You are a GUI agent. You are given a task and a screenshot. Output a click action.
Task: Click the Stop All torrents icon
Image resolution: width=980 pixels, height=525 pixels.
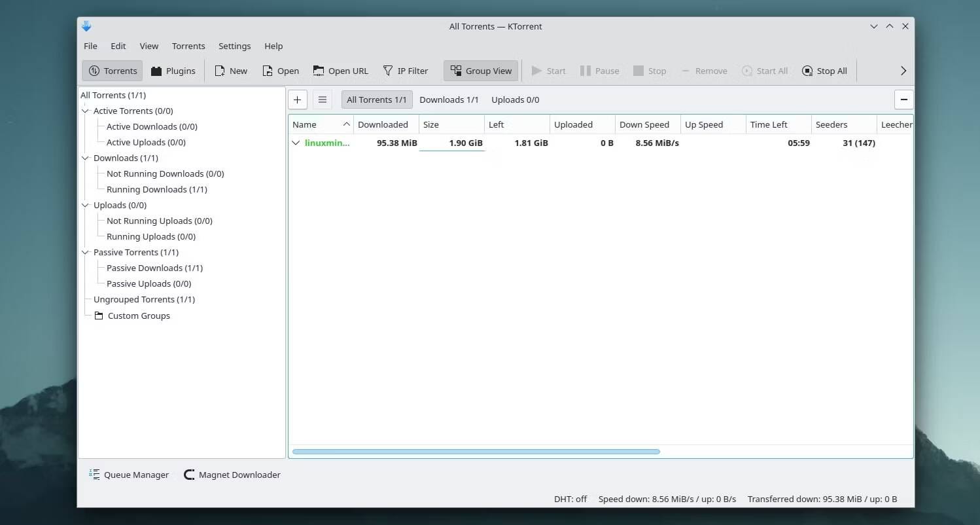click(x=824, y=70)
